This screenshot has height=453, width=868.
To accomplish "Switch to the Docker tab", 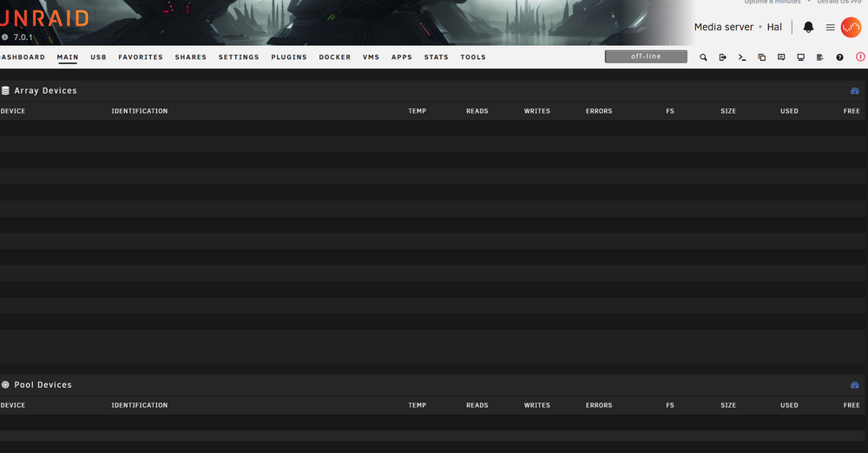I will [x=335, y=57].
